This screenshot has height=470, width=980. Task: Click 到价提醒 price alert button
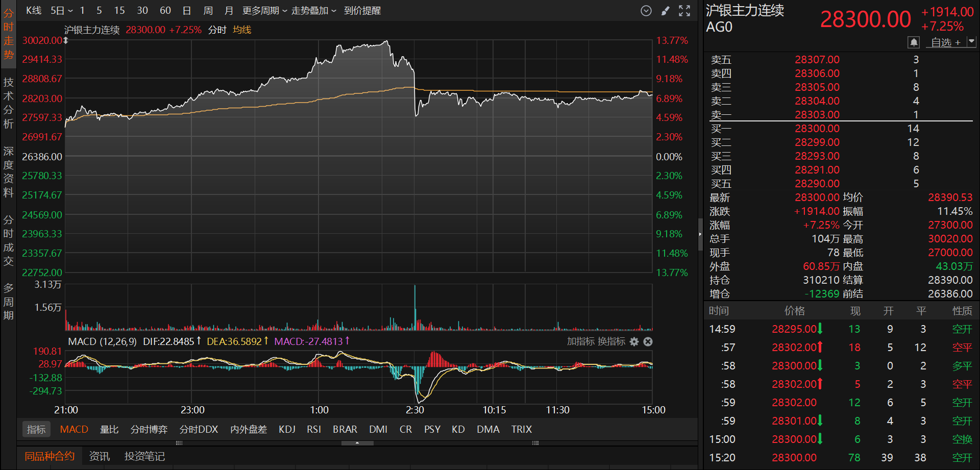tap(362, 11)
